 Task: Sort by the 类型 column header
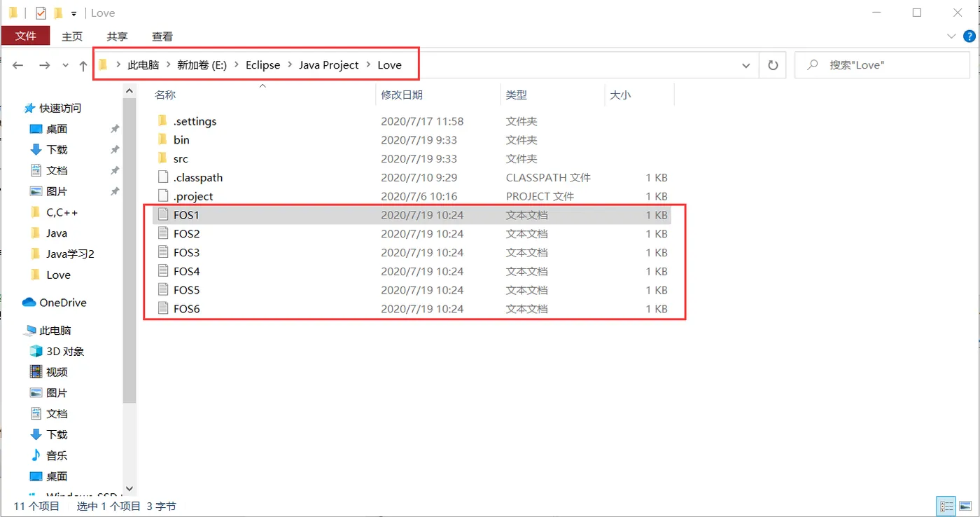click(517, 95)
